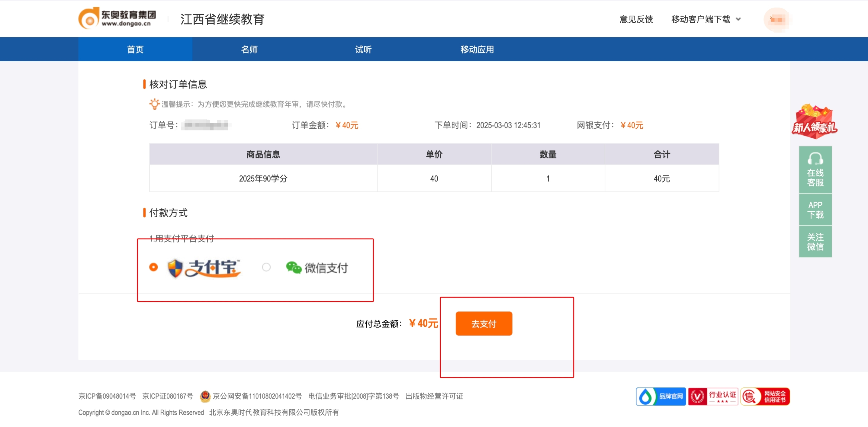Click the 品牌官网 badge in footer
Screen dimensions: 868x427
click(x=661, y=396)
